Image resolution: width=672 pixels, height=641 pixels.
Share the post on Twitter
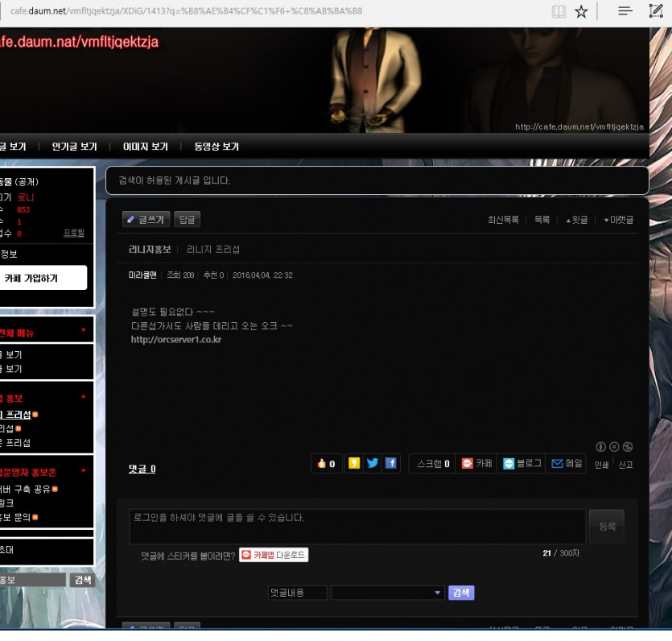(373, 463)
